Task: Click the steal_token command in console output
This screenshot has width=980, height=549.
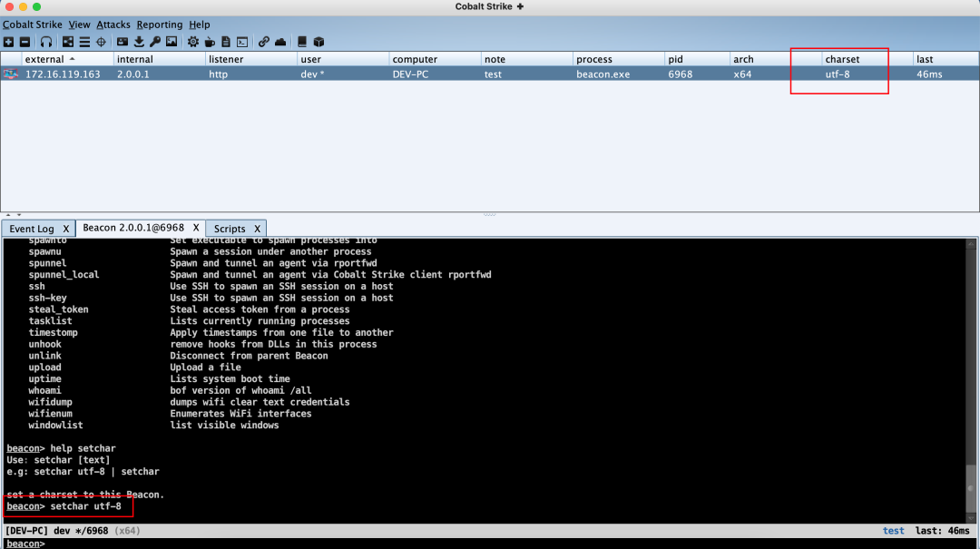Action: pos(58,309)
